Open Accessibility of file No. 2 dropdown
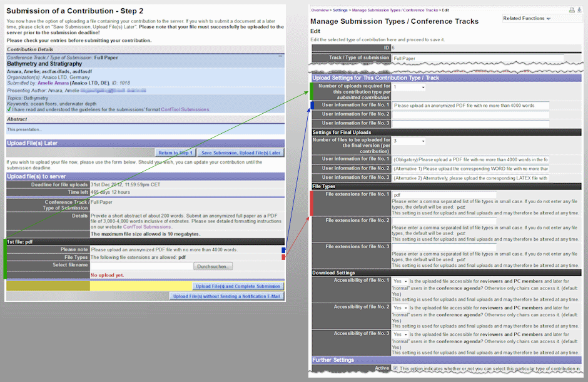The width and height of the screenshot is (588, 382). tap(400, 308)
